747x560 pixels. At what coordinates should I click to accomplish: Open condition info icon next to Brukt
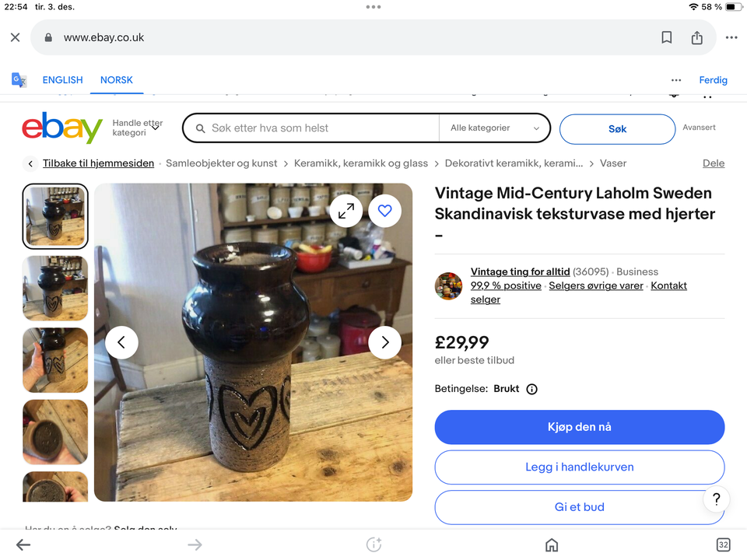coord(531,389)
